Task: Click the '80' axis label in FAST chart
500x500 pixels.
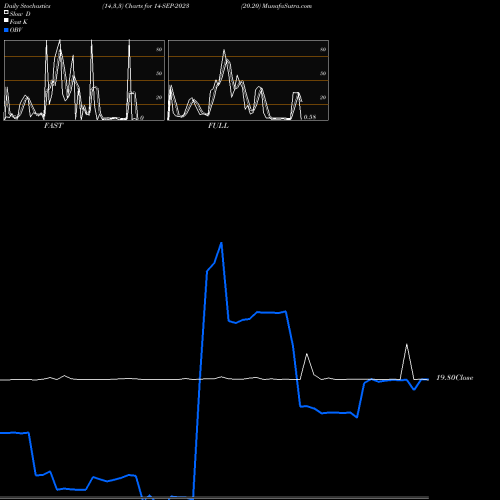Action: pos(159,49)
